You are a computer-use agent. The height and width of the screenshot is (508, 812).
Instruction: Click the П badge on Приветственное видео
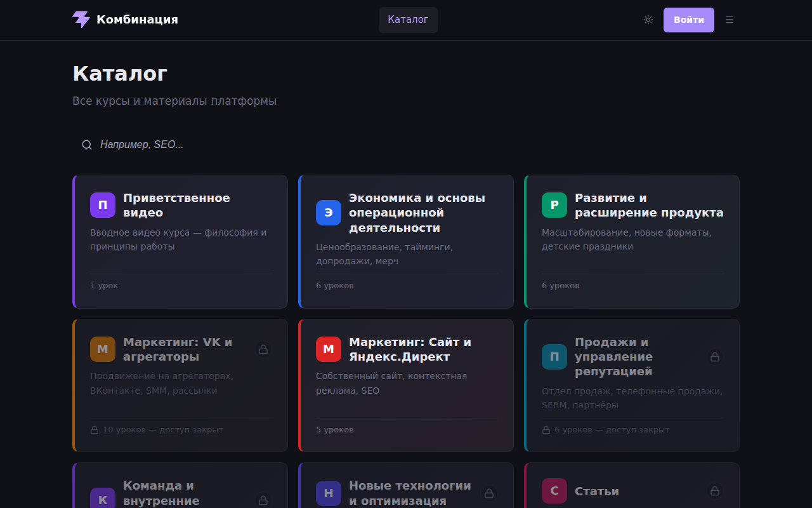pos(102,204)
